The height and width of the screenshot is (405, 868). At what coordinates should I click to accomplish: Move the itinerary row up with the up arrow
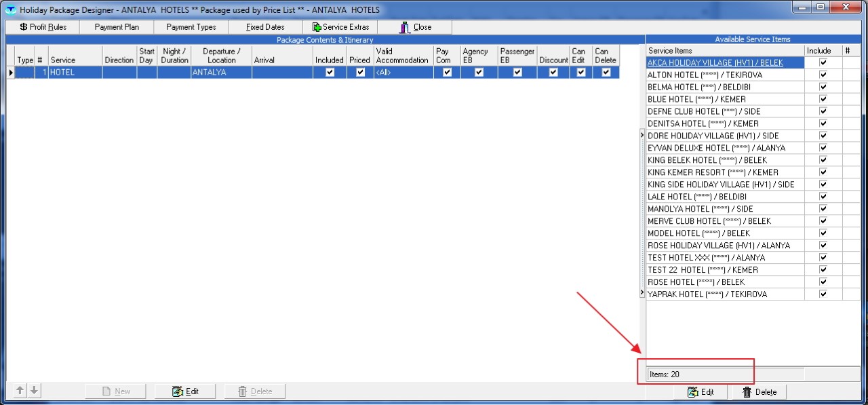20,391
